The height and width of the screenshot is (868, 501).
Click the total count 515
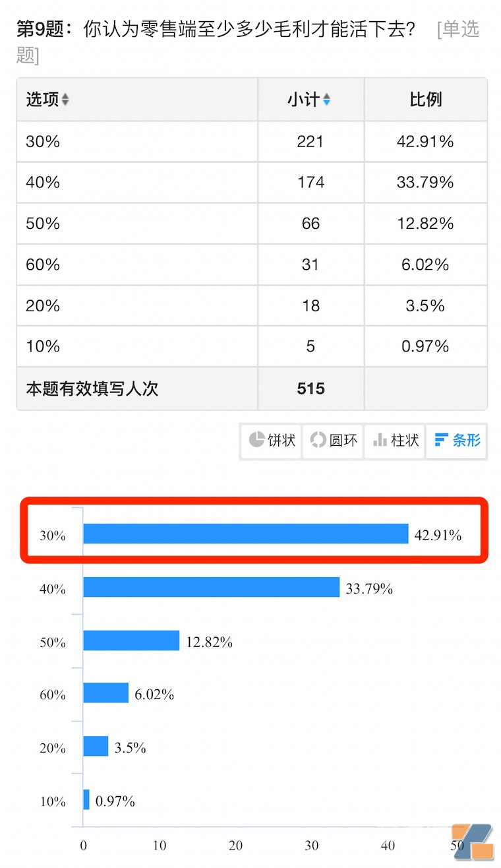pyautogui.click(x=310, y=388)
